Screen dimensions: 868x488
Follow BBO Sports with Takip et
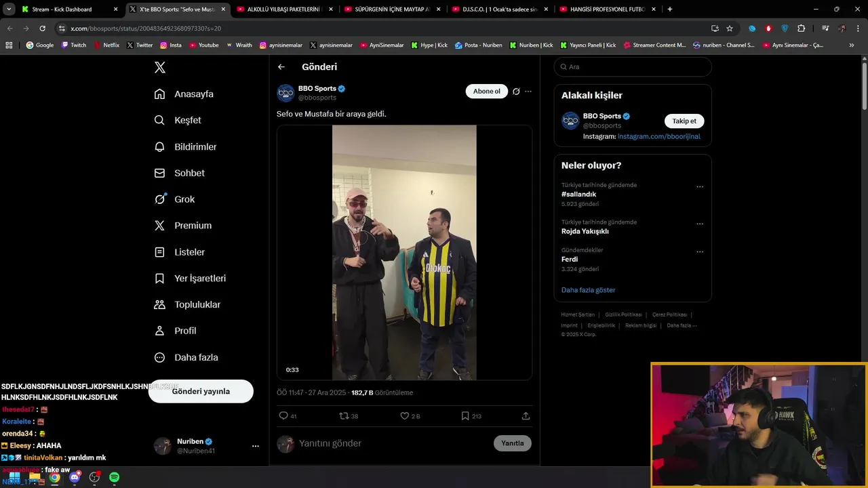(x=684, y=121)
